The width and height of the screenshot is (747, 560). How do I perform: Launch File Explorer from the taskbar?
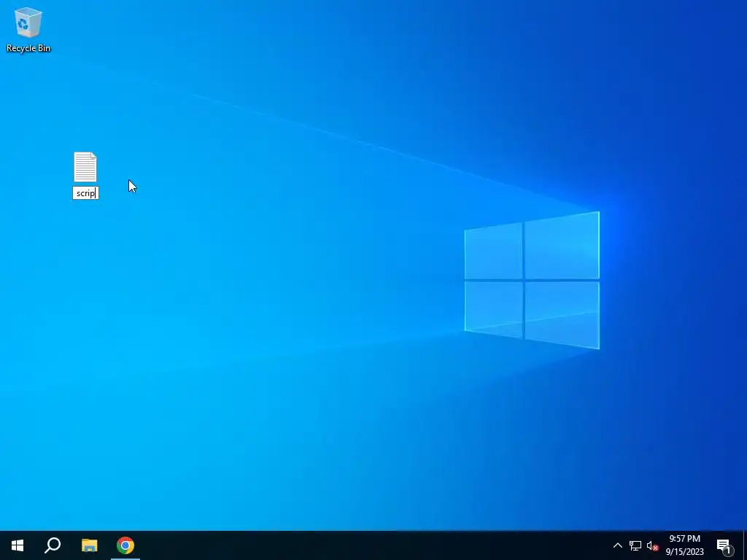click(89, 545)
